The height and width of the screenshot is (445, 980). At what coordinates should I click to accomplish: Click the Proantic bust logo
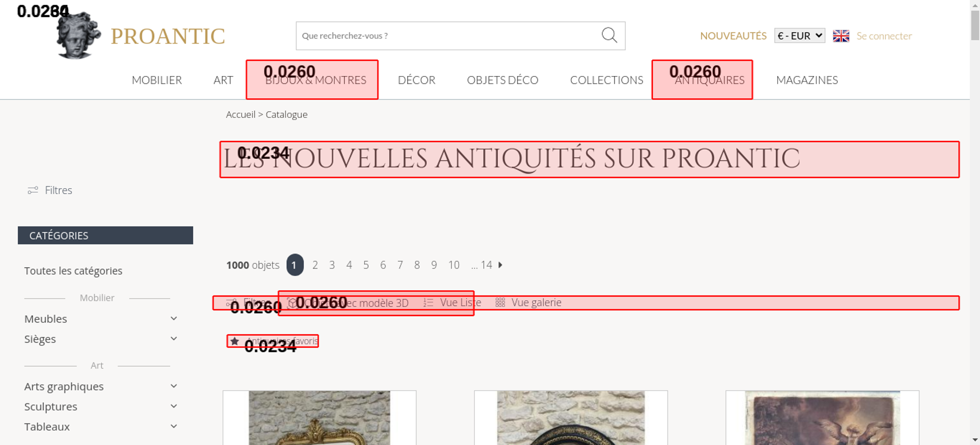(78, 36)
